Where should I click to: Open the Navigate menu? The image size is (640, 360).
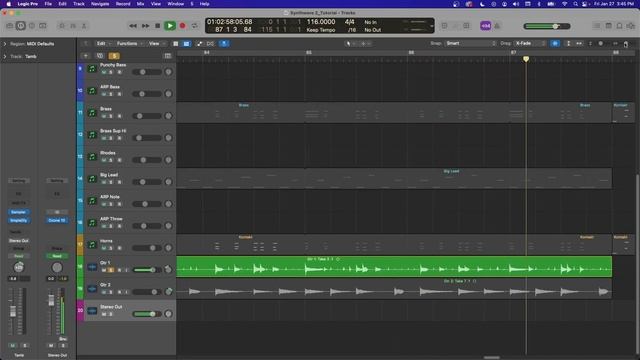coord(100,4)
